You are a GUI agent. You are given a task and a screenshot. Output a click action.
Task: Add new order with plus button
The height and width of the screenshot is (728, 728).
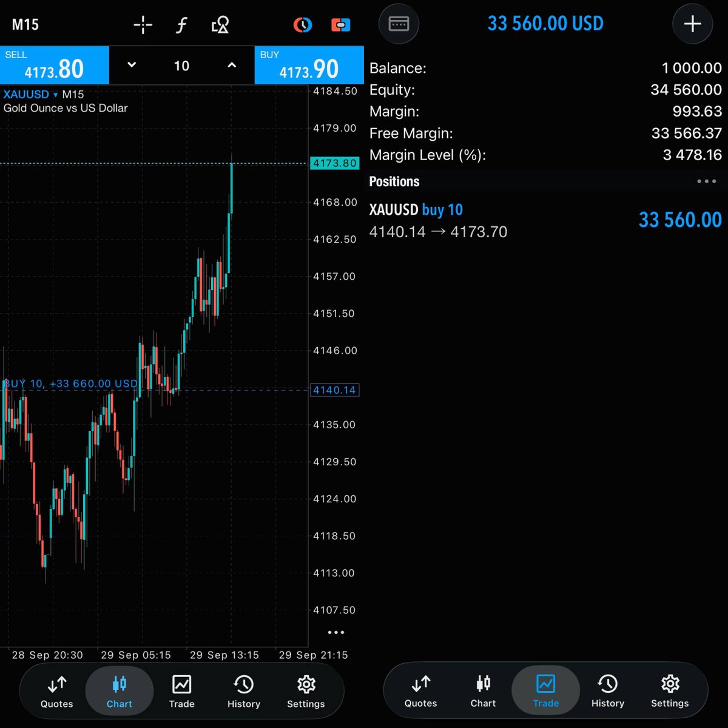point(693,24)
